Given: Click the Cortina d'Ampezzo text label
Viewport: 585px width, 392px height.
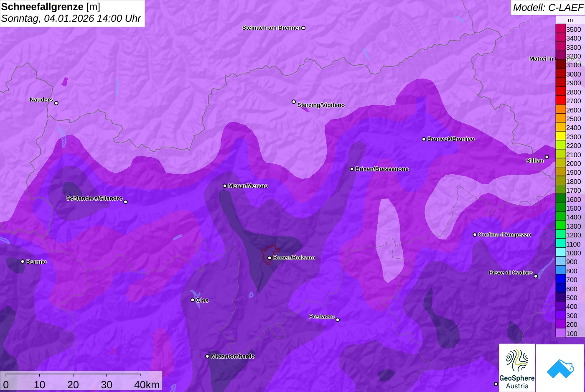Looking at the screenshot, I should click(505, 235).
